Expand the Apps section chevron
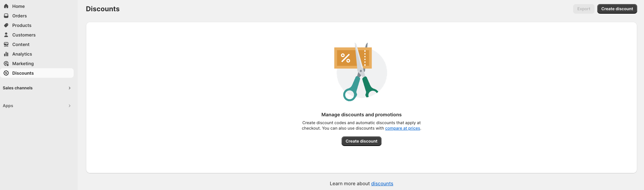The height and width of the screenshot is (190, 644). point(70,106)
